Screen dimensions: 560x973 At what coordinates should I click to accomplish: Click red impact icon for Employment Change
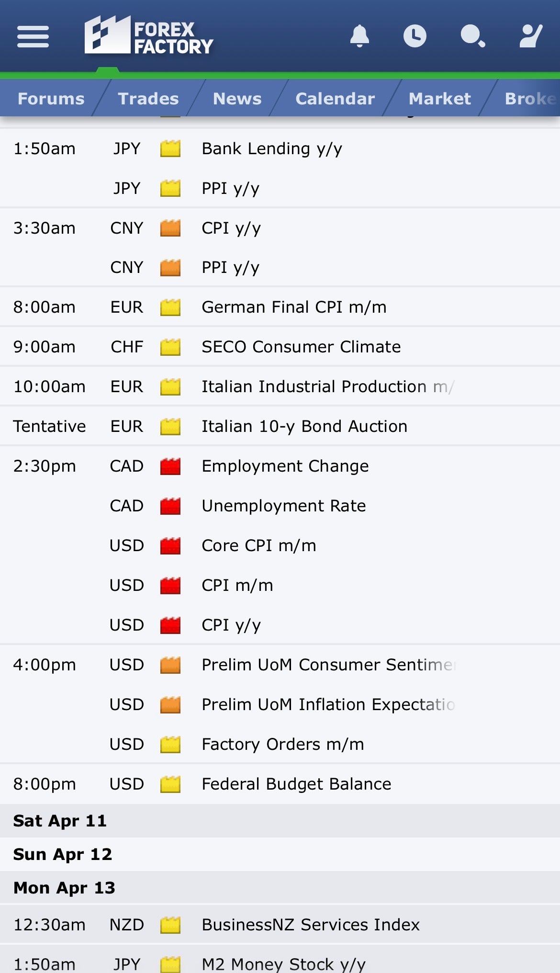[x=170, y=466]
